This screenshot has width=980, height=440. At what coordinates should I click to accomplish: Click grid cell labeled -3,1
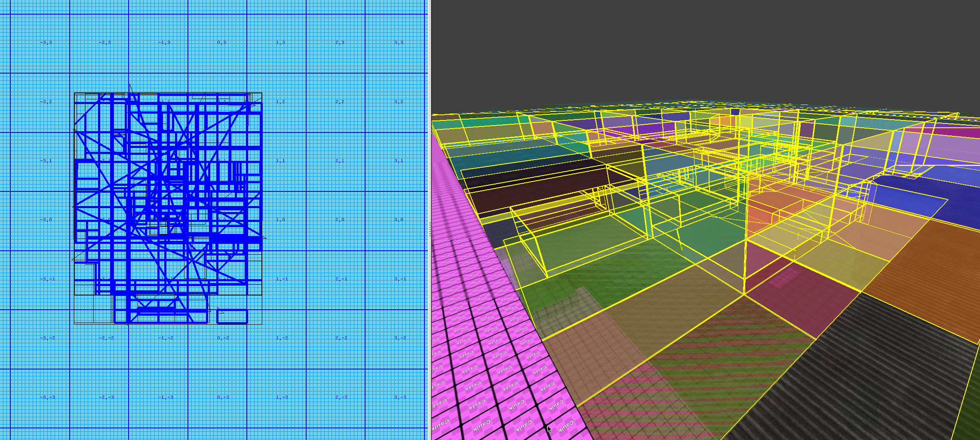point(46,161)
